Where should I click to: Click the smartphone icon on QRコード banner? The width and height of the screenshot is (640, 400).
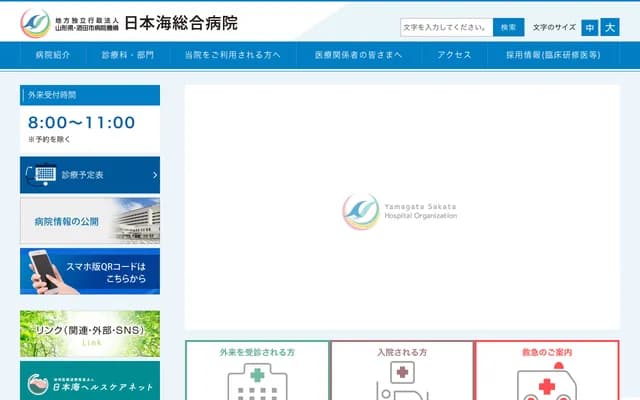[43, 270]
